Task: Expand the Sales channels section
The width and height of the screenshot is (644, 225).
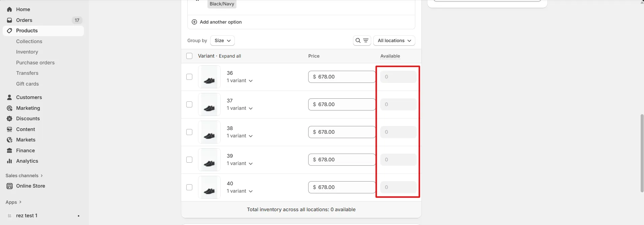Action: 24,175
